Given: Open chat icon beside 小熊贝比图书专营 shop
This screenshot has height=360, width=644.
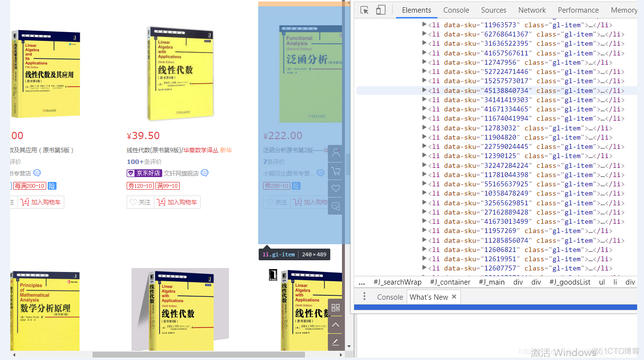Looking at the screenshot, I should [x=321, y=173].
